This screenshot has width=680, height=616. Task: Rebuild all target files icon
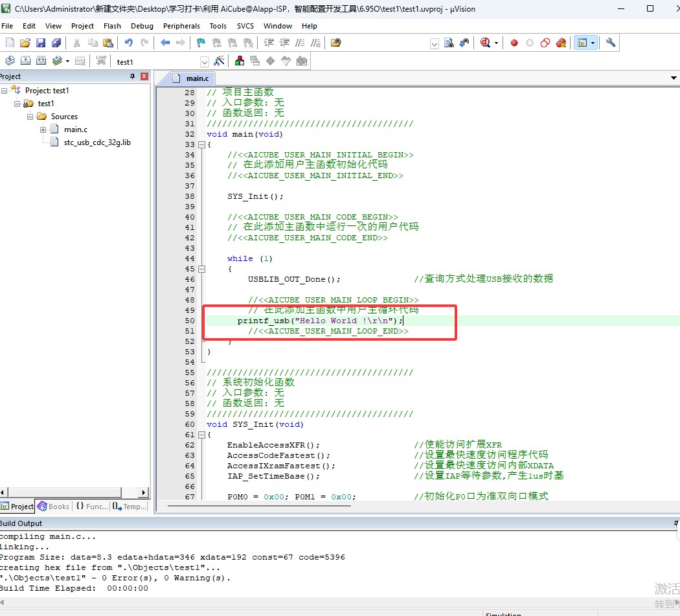point(41,61)
